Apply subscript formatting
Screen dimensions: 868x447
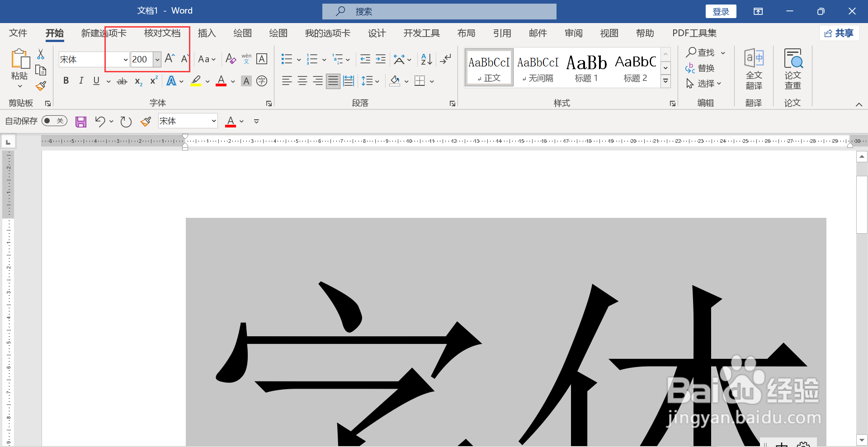click(x=138, y=81)
